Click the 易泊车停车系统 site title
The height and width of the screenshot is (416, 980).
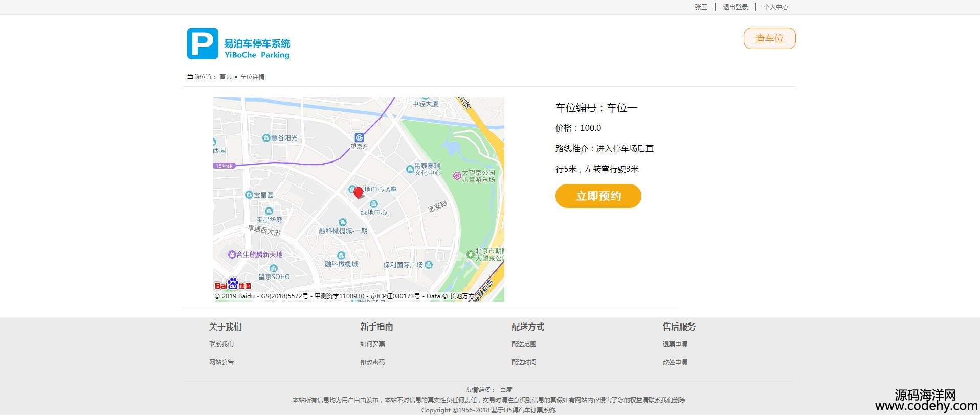pos(257,43)
